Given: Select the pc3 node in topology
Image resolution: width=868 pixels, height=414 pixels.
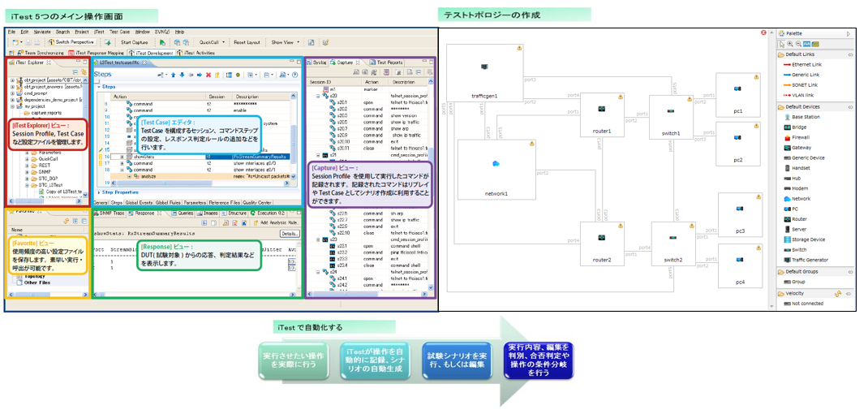Looking at the screenshot, I should point(740,215).
